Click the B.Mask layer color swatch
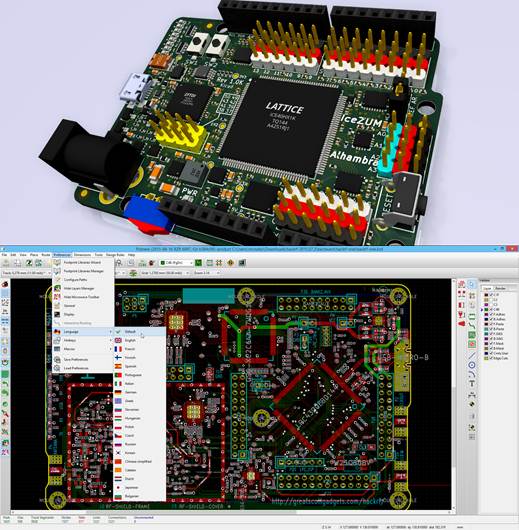 click(487, 348)
